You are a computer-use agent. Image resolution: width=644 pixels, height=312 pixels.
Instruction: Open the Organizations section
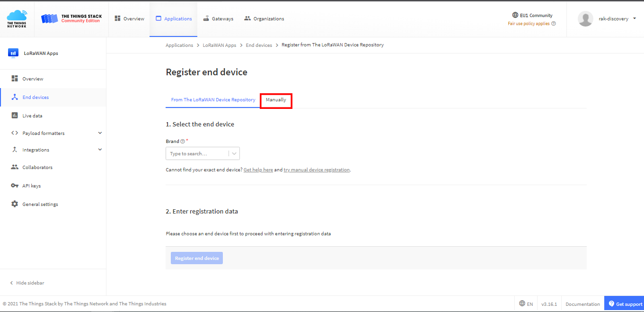pyautogui.click(x=265, y=18)
